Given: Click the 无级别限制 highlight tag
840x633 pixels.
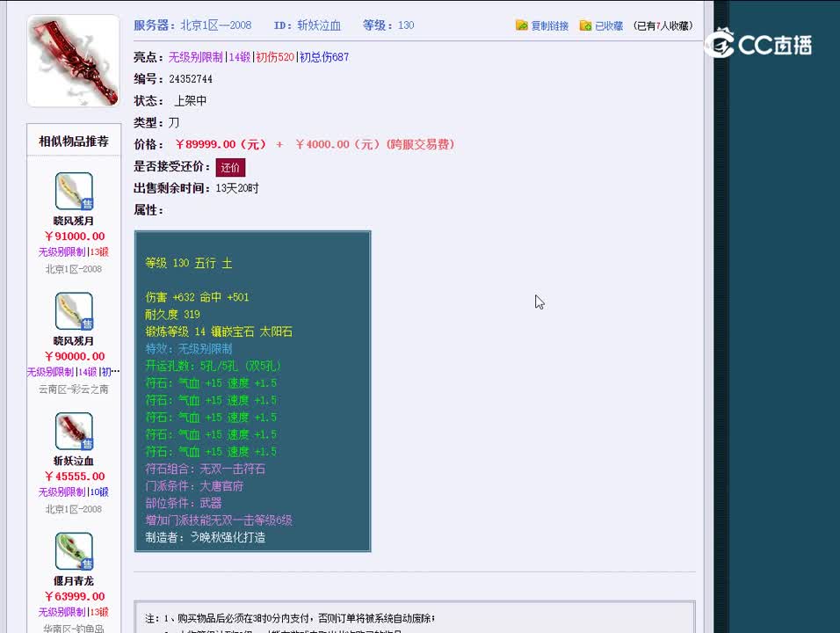Looking at the screenshot, I should [196, 57].
